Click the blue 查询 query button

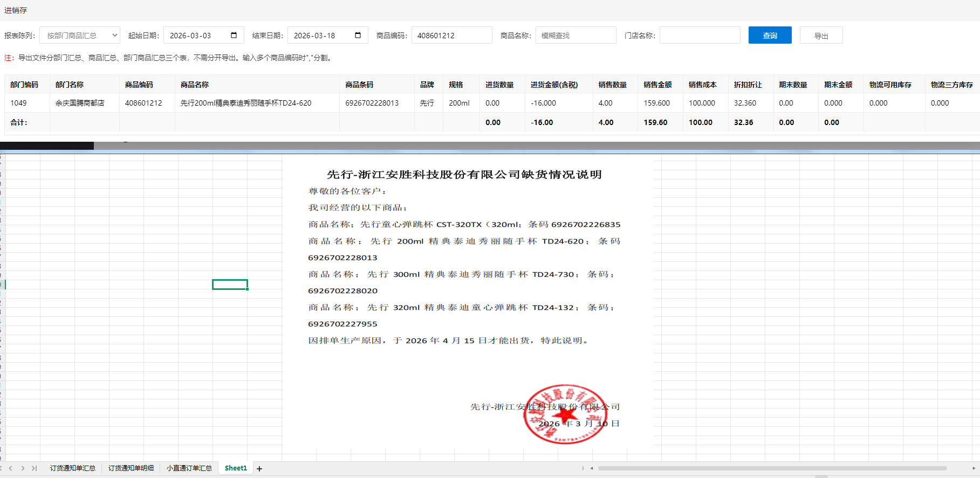(x=770, y=36)
